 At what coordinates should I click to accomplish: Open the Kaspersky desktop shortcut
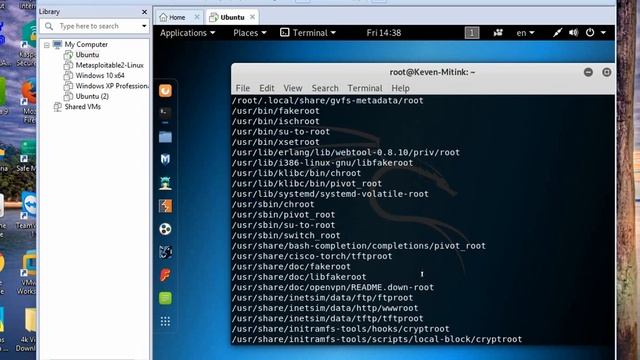click(x=28, y=44)
